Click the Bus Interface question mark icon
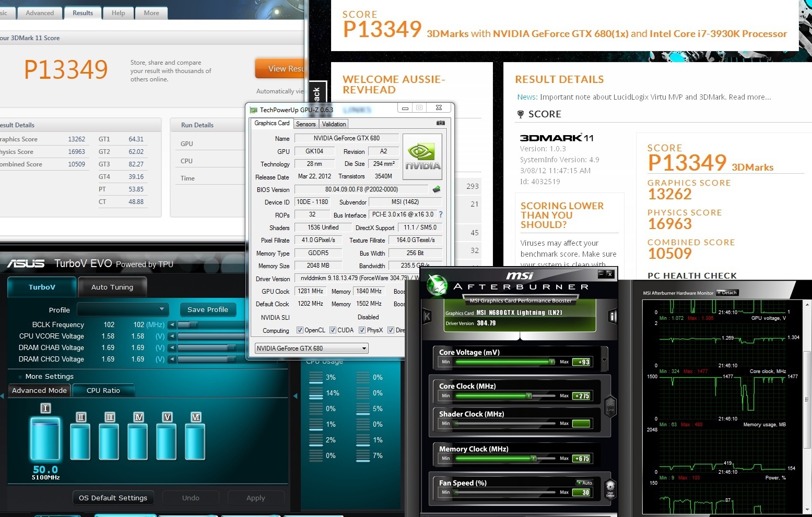812x517 pixels. click(441, 214)
